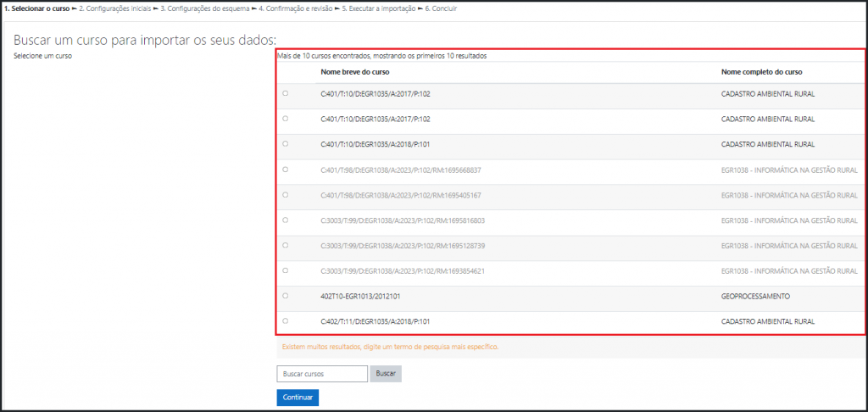The image size is (868, 412).
Task: Click the Nome breve do curso column header
Action: [x=353, y=72]
